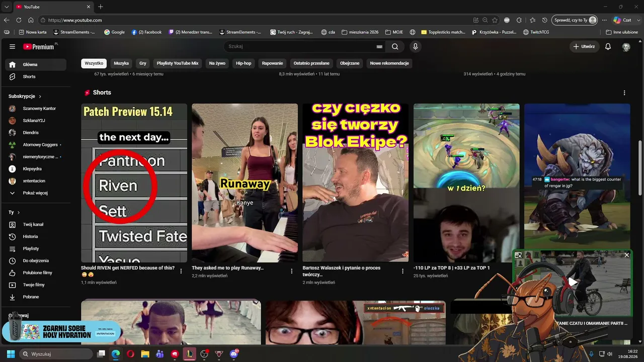Open Discord from the taskbar
Image resolution: width=644 pixels, height=362 pixels.
click(233, 354)
